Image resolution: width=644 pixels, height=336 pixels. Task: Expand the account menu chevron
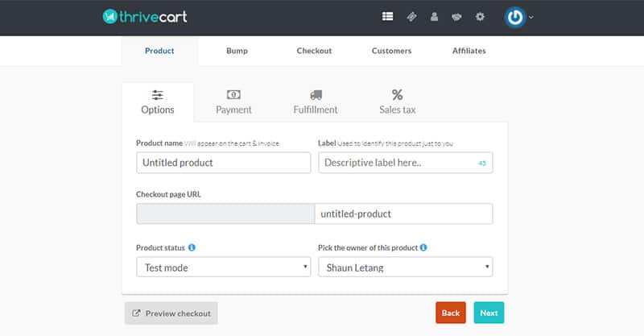coord(531,17)
